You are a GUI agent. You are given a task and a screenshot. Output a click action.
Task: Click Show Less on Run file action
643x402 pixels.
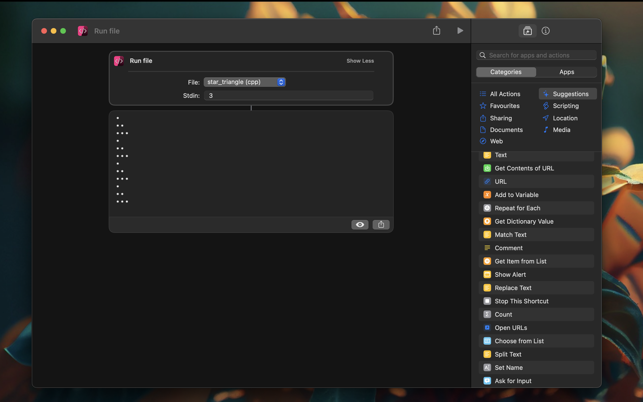click(360, 61)
